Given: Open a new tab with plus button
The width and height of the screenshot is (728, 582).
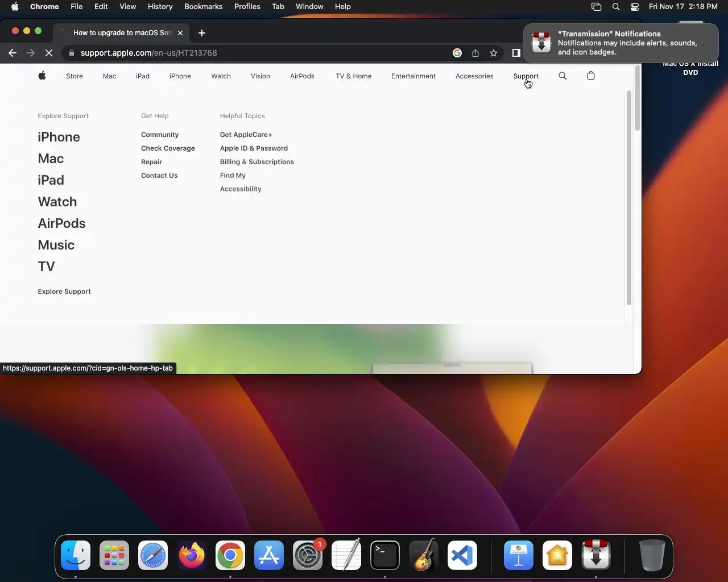Looking at the screenshot, I should [x=202, y=33].
